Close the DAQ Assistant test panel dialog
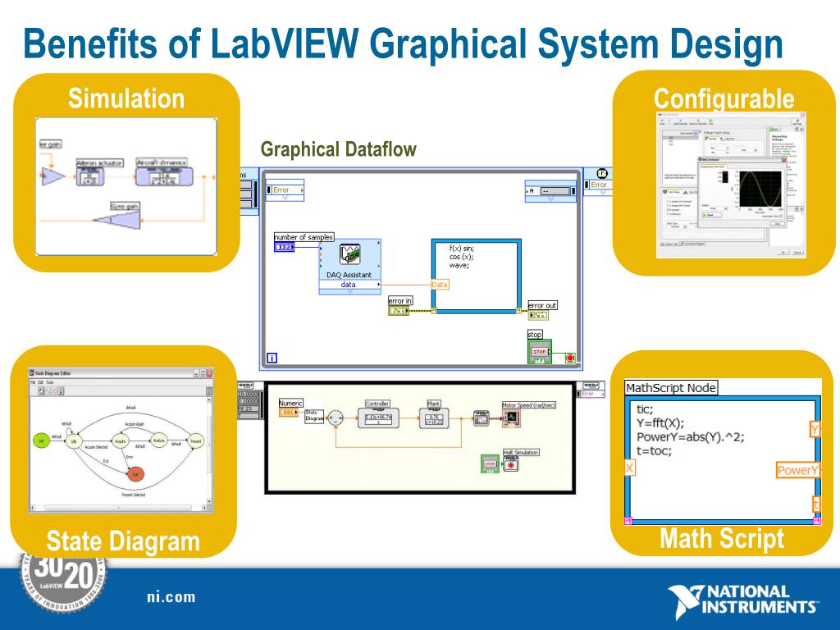 click(x=783, y=160)
